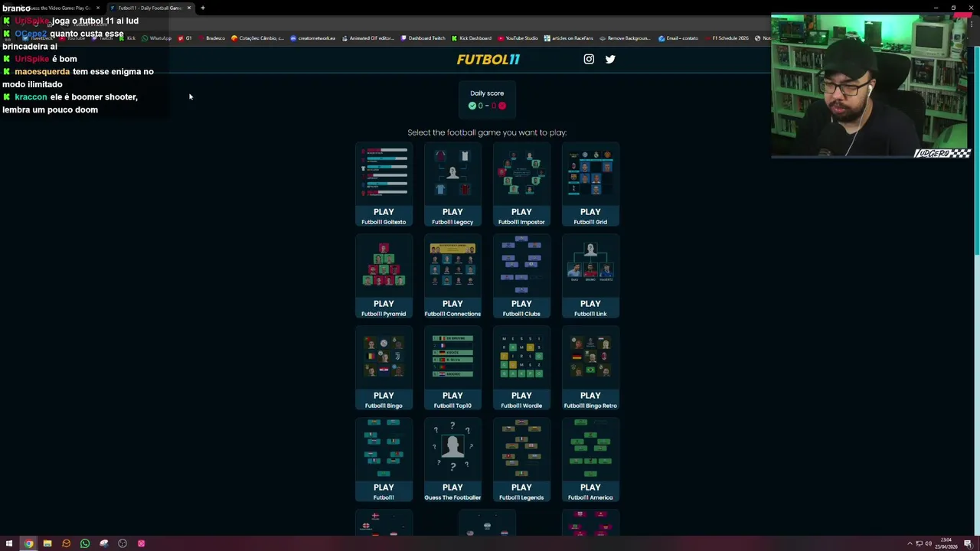Image resolution: width=980 pixels, height=551 pixels.
Task: Play Futbol11 America game
Action: [x=590, y=460]
